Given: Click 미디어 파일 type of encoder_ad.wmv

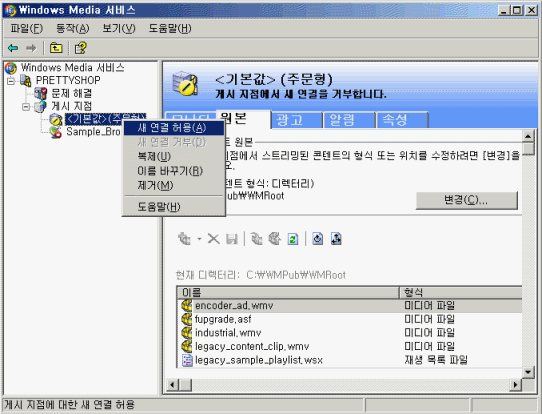Looking at the screenshot, I should [x=429, y=306].
